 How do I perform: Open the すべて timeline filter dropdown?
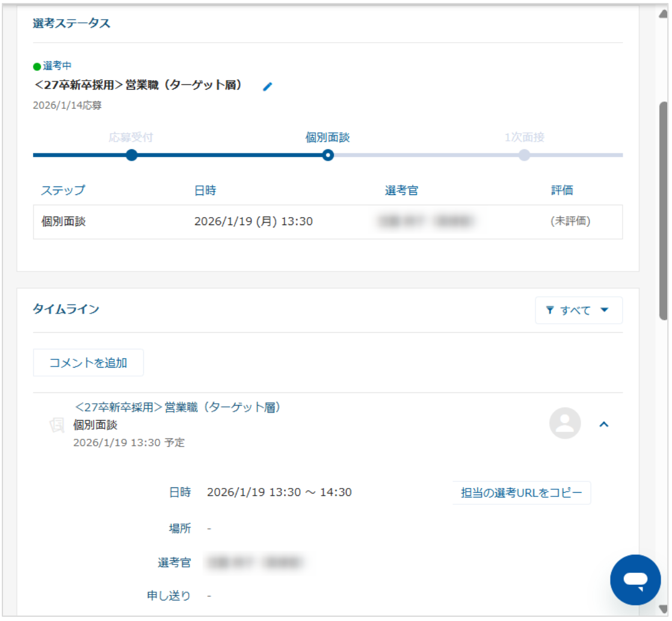(x=578, y=310)
